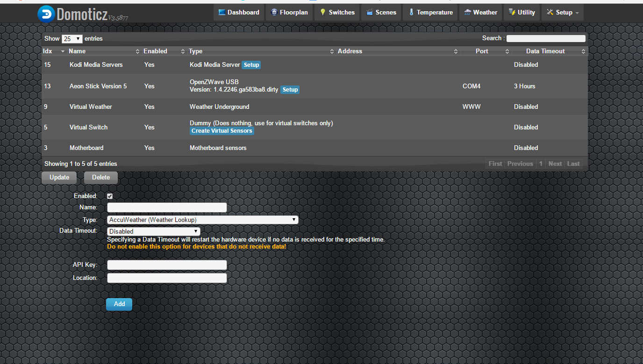This screenshot has width=643, height=364.
Task: Open the hardware Type dropdown
Action: coord(202,220)
